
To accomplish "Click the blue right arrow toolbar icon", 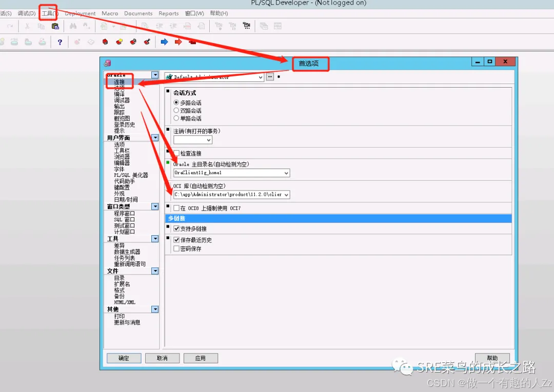I will 164,42.
